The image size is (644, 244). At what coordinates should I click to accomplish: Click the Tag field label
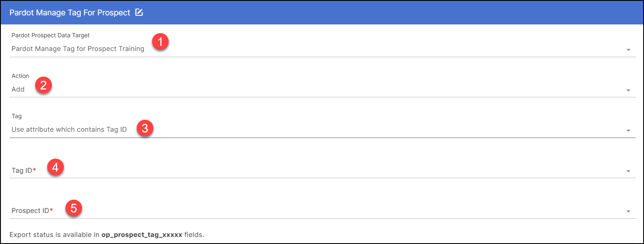click(x=15, y=116)
